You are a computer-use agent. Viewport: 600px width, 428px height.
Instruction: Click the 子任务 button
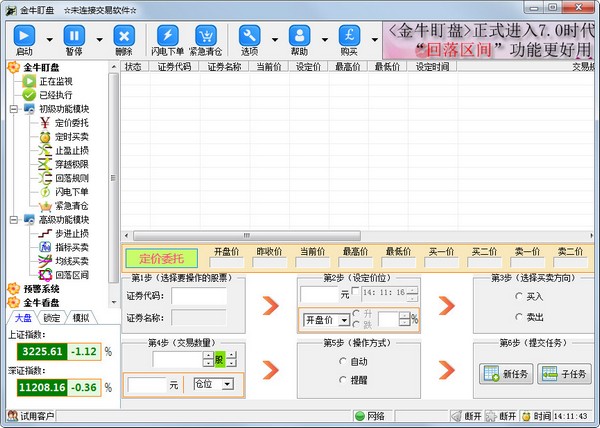[564, 374]
